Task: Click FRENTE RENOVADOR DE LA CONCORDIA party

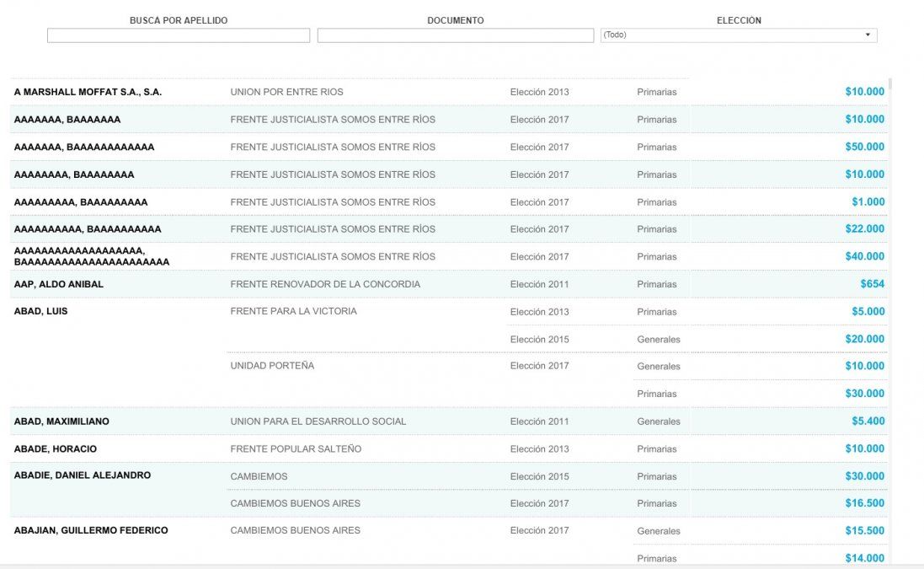Action: (325, 284)
